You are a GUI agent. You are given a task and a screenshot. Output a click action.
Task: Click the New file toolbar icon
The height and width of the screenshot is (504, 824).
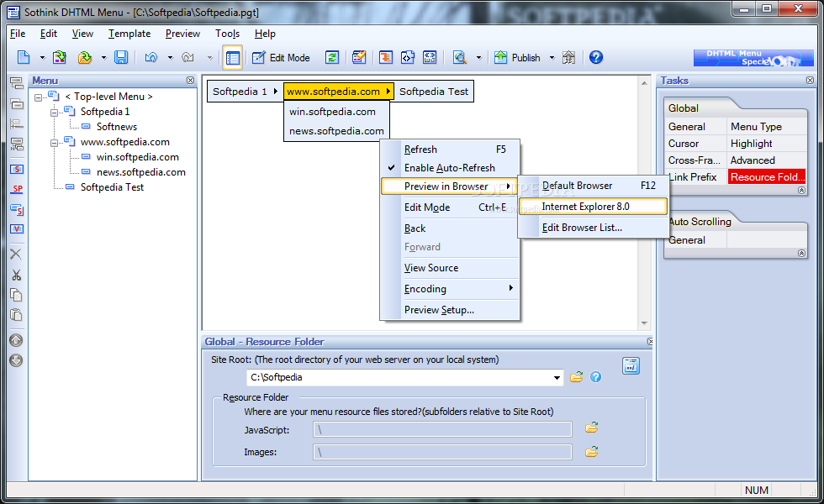coord(24,57)
